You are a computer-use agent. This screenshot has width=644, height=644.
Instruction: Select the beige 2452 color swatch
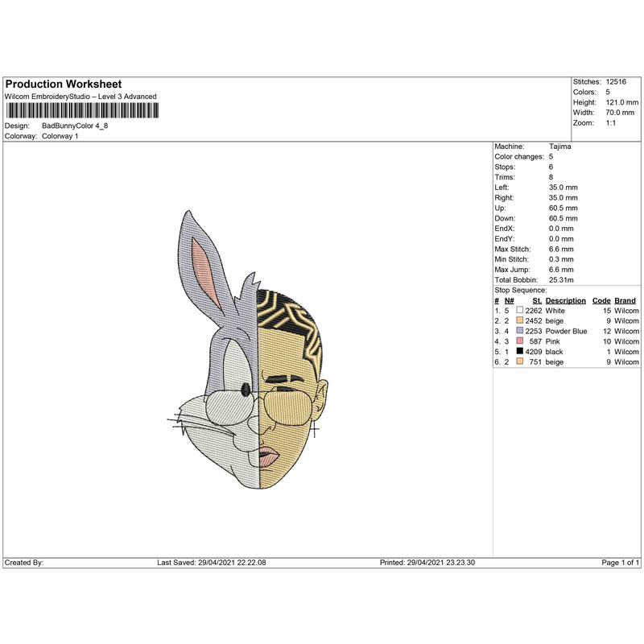pos(520,320)
